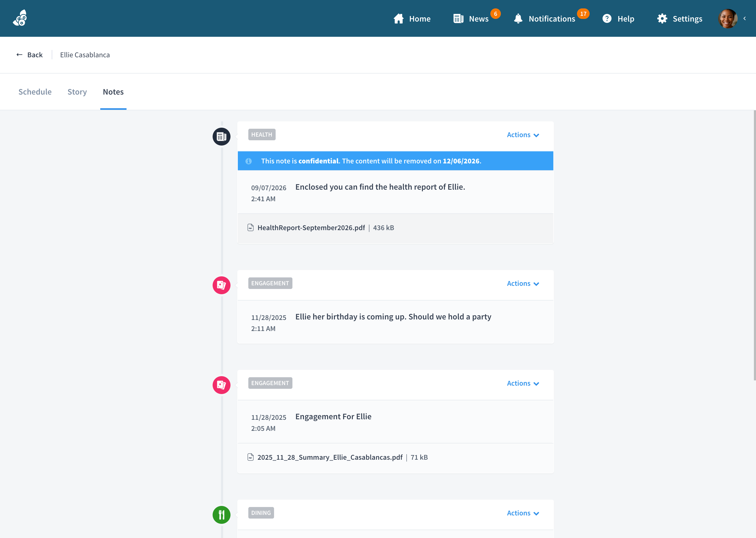Image resolution: width=756 pixels, height=538 pixels.
Task: Click the page vertical scrollbar
Action: coord(754,245)
